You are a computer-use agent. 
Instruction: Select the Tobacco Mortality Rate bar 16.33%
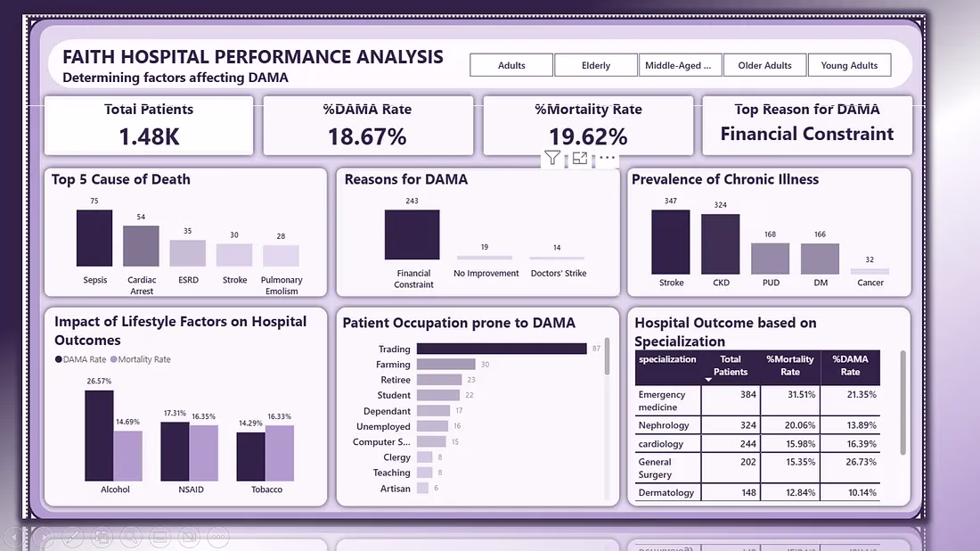(280, 454)
